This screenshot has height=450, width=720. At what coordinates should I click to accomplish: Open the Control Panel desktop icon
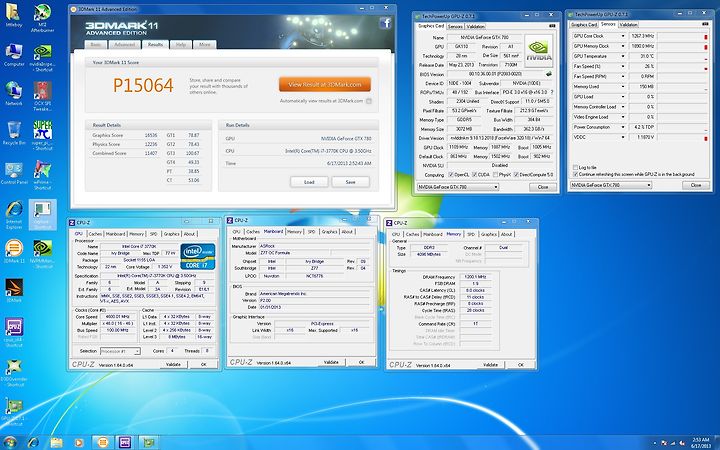coord(14,171)
